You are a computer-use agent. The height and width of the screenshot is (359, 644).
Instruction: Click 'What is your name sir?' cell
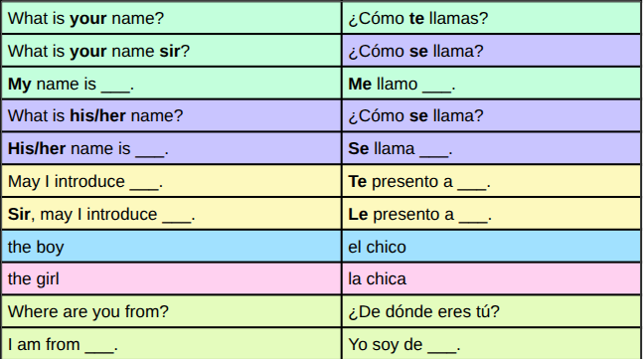172,51
